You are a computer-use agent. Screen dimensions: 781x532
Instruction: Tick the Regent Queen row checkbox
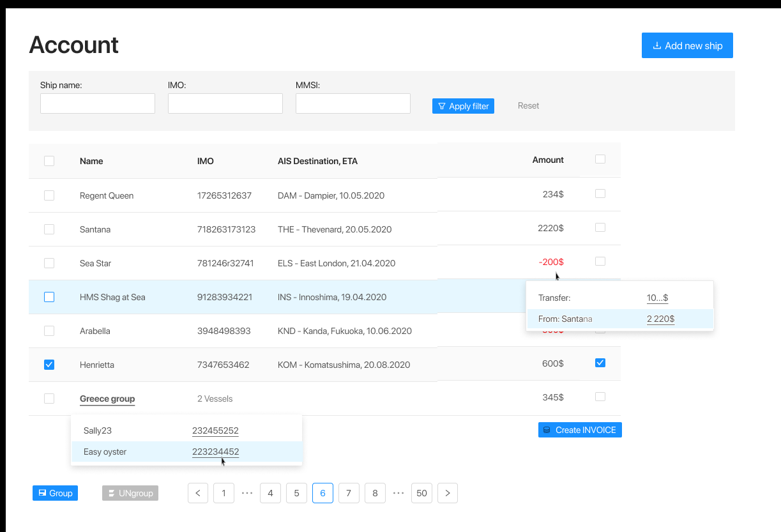pos(49,195)
